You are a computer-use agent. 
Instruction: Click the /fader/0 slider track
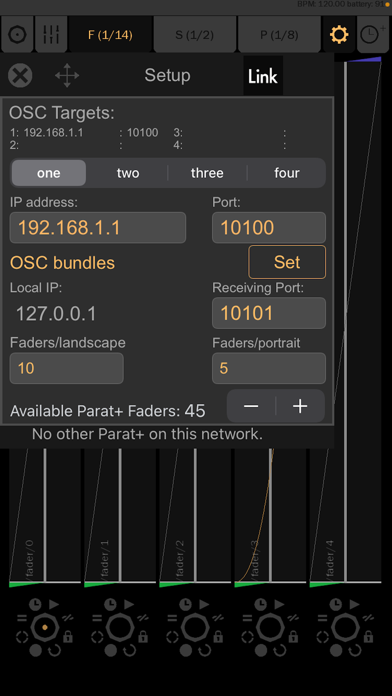[45, 515]
